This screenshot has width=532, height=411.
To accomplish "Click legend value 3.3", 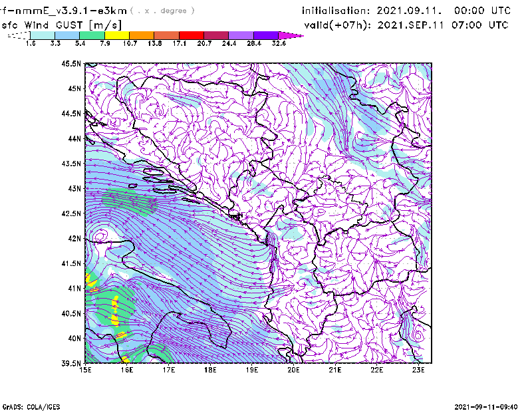I will click(55, 43).
